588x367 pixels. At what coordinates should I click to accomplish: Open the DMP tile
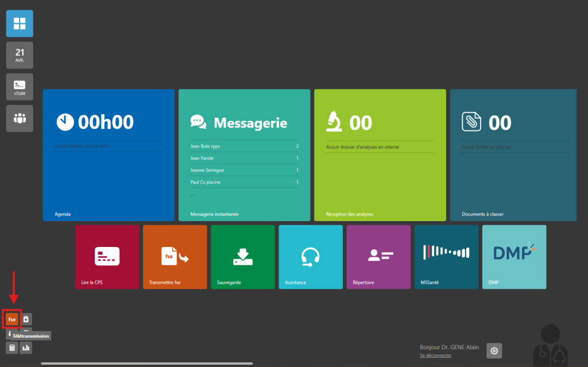coord(514,257)
